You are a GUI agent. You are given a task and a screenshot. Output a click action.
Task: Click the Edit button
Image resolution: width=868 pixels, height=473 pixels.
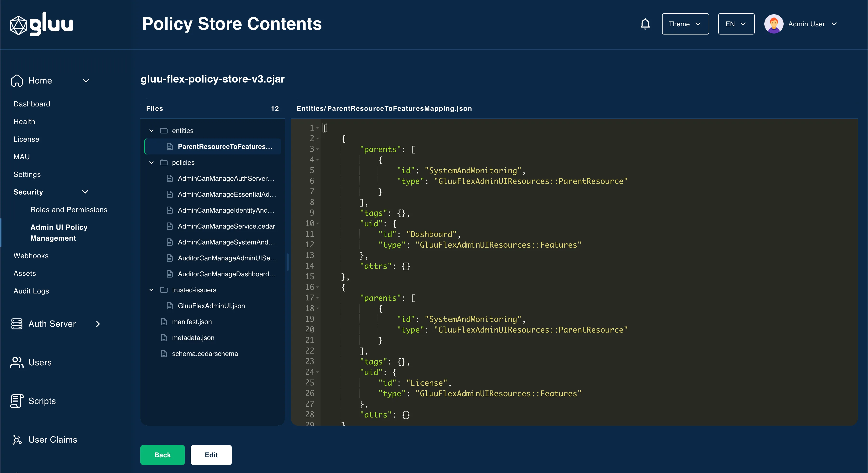(211, 455)
